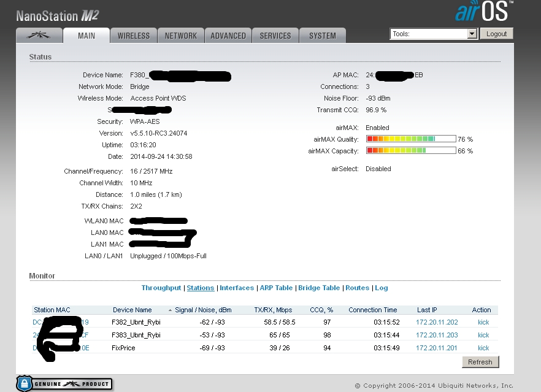This screenshot has width=541, height=392.
Task: Open the ARP Table view
Action: pyautogui.click(x=275, y=288)
